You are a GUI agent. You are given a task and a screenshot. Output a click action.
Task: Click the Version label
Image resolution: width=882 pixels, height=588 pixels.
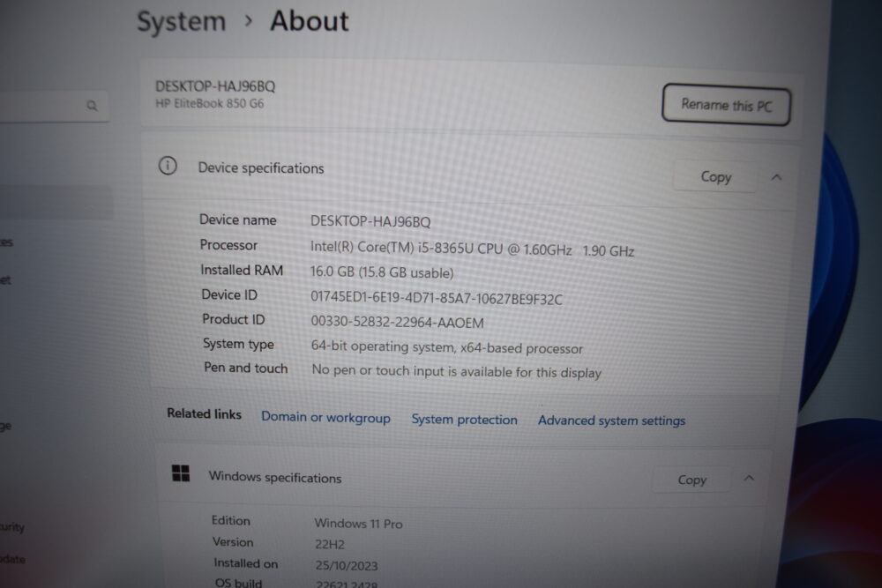coord(233,542)
